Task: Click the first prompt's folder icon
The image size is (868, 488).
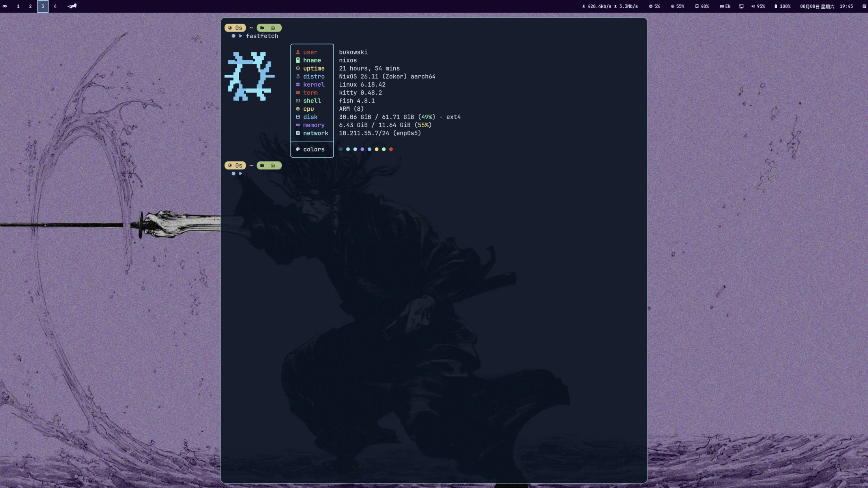Action: coord(262,28)
